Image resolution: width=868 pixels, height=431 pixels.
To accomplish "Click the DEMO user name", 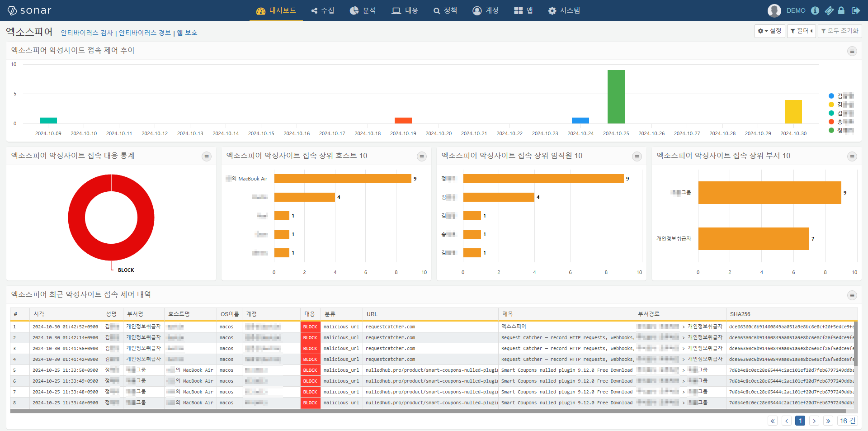I will click(796, 10).
